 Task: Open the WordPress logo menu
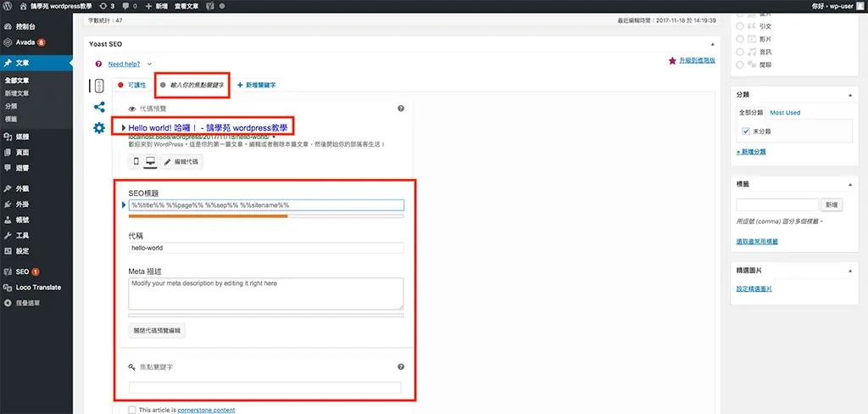point(7,6)
